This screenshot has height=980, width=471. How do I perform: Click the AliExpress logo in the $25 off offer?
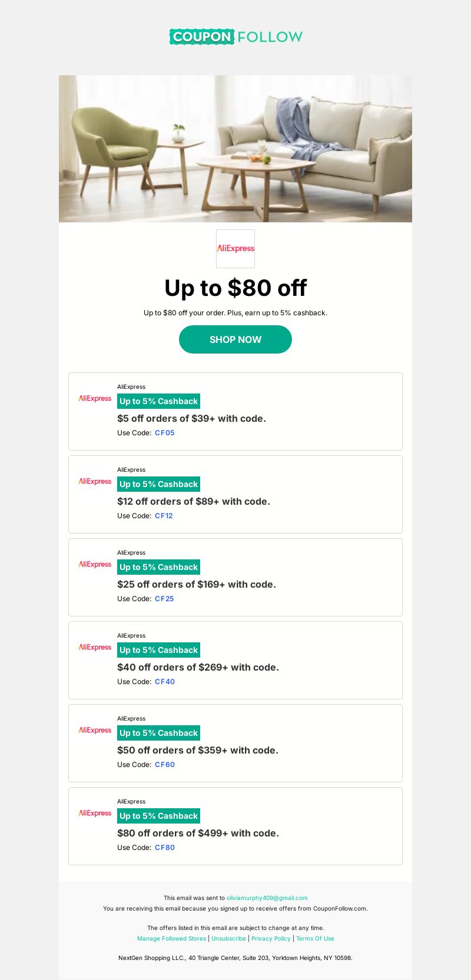pos(95,564)
